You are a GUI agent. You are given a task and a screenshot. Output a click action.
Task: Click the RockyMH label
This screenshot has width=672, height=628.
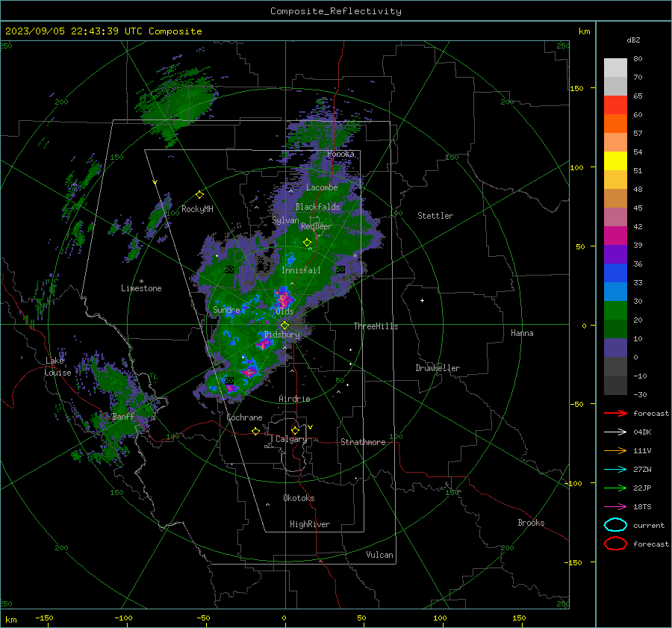point(197,209)
